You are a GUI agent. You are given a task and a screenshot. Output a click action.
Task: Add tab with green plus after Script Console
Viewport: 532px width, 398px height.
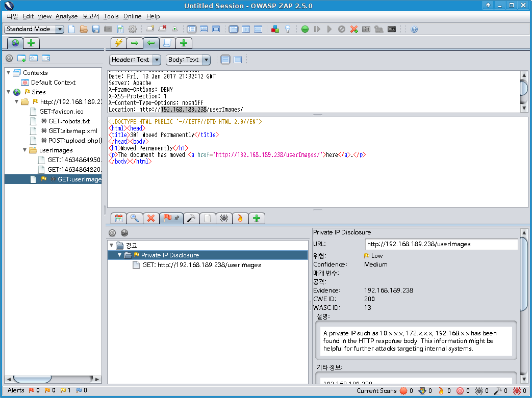184,43
